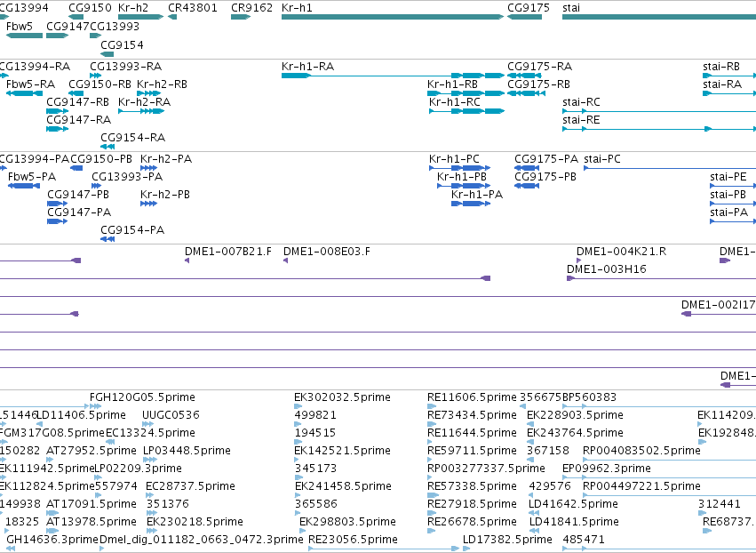Select the BP560383 EST label
Screen dimensions: 756x553
tap(589, 397)
